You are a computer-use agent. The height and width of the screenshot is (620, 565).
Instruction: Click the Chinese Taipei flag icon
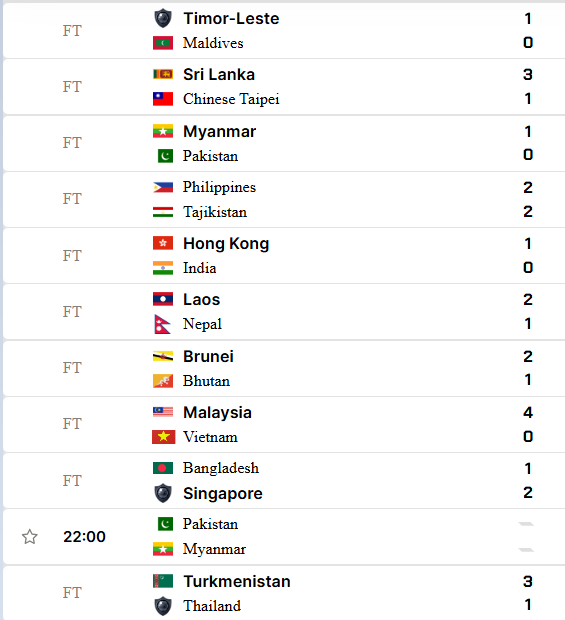(163, 99)
